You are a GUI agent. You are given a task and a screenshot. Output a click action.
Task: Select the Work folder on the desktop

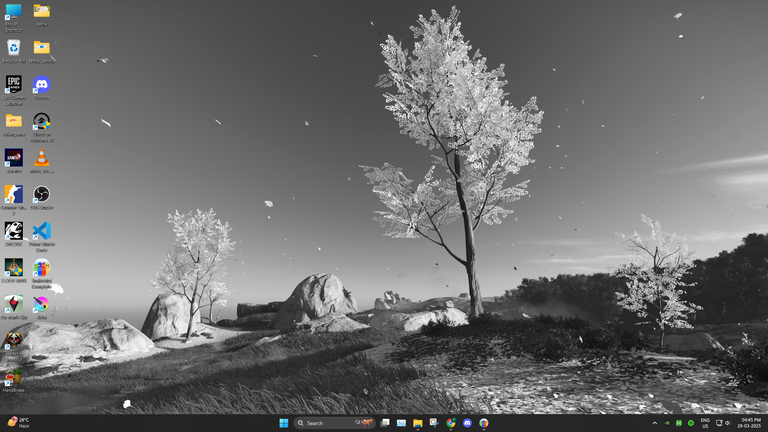(42, 11)
